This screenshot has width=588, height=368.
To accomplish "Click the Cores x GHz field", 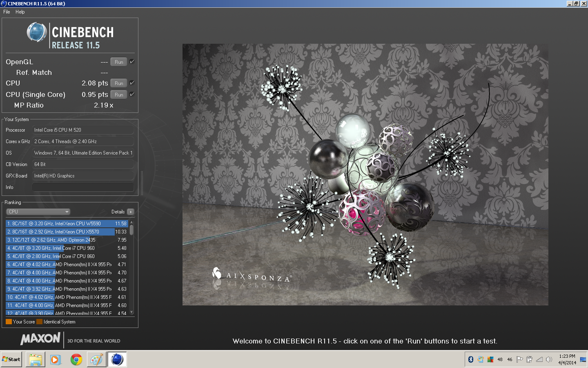I will point(83,141).
